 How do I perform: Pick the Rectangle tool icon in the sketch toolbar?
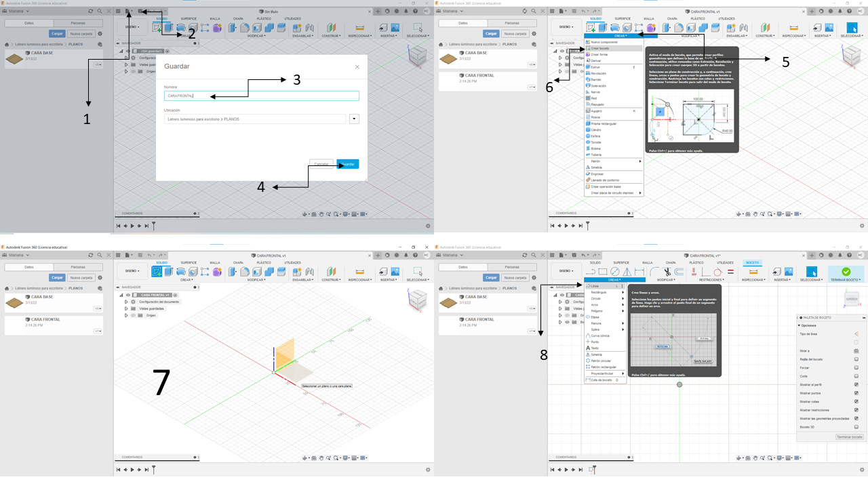604,272
